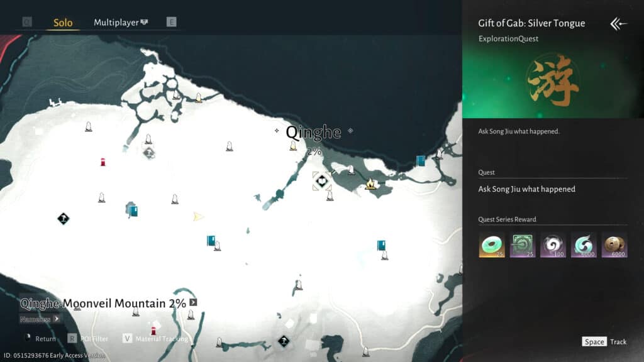Select the Solo tab
644x362 pixels.
coord(63,23)
